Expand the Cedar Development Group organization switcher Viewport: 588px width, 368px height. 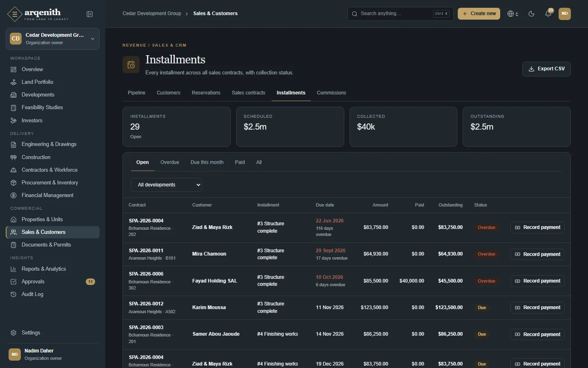click(x=53, y=39)
